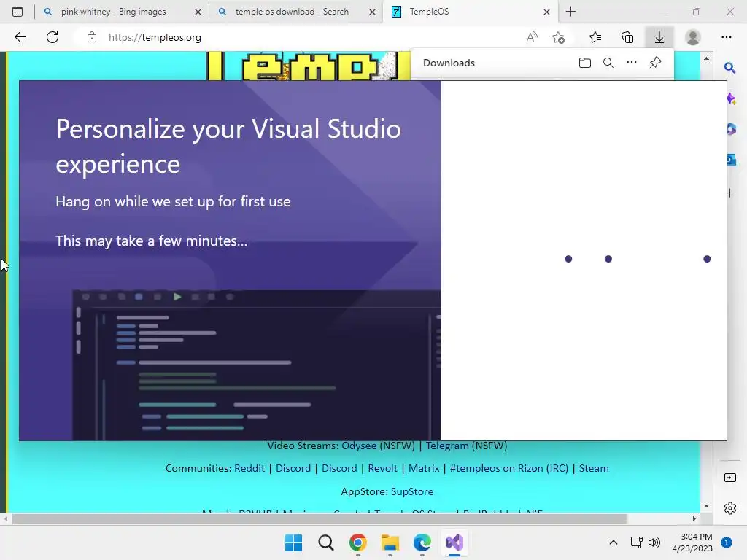Click horizontal scrollbar right arrow
The height and width of the screenshot is (560, 747).
click(694, 518)
